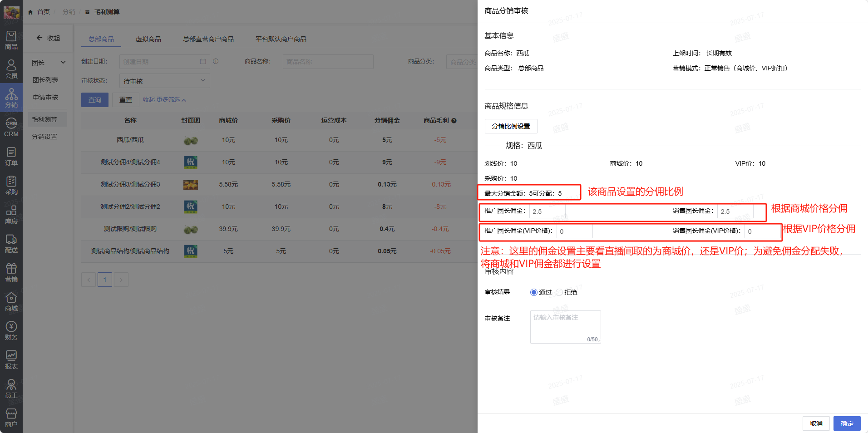Open the 配送 delivery sidebar icon

tap(11, 243)
